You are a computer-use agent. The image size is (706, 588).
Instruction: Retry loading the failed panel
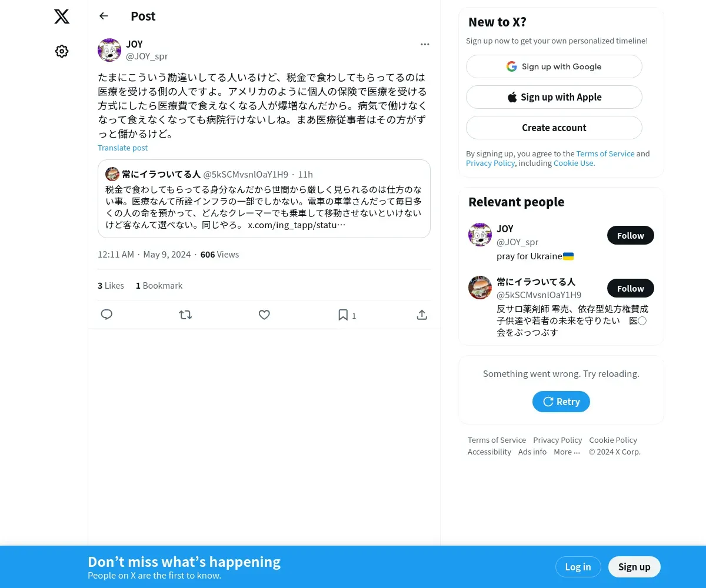[561, 402]
